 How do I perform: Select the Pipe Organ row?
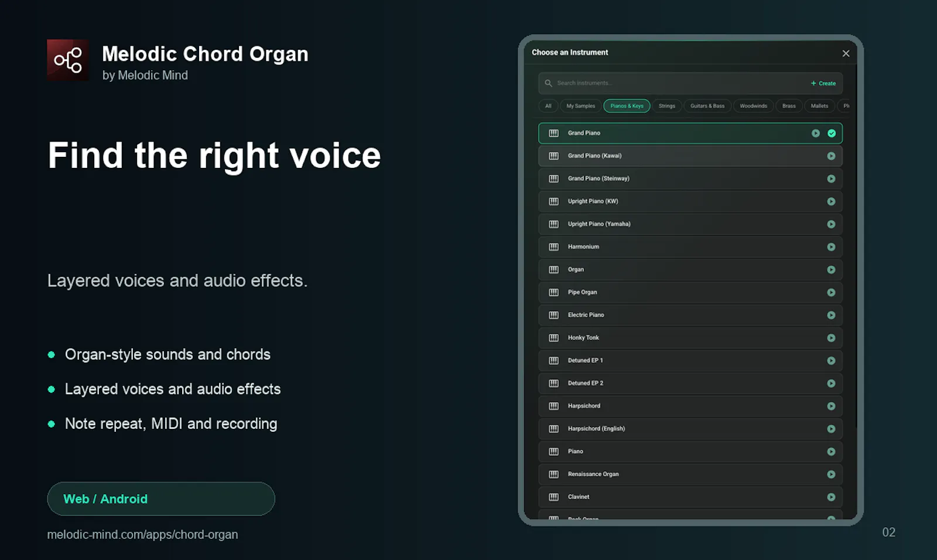(690, 293)
